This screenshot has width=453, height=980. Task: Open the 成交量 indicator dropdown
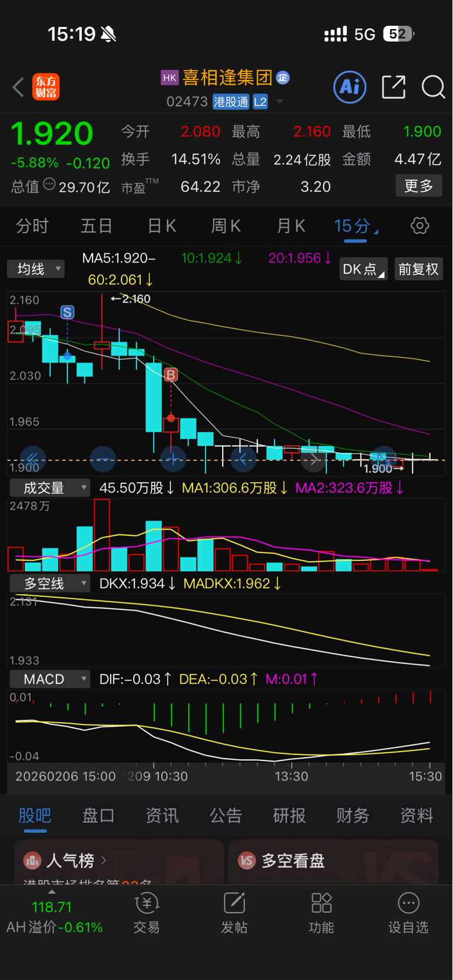pyautogui.click(x=50, y=488)
